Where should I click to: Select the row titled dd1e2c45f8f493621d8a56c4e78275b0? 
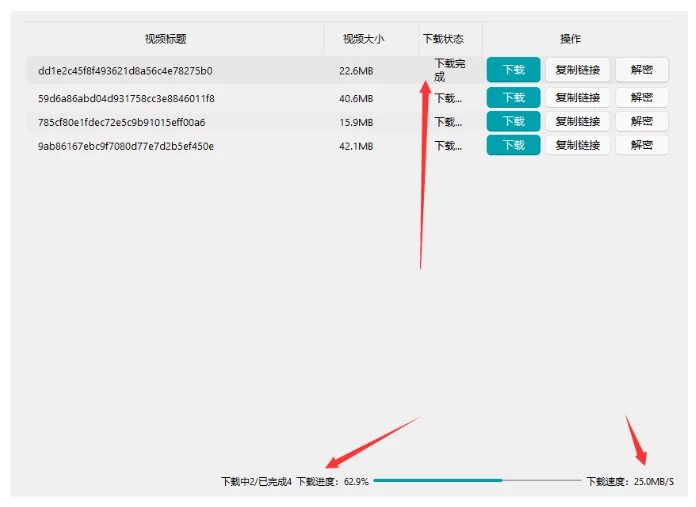tap(125, 71)
